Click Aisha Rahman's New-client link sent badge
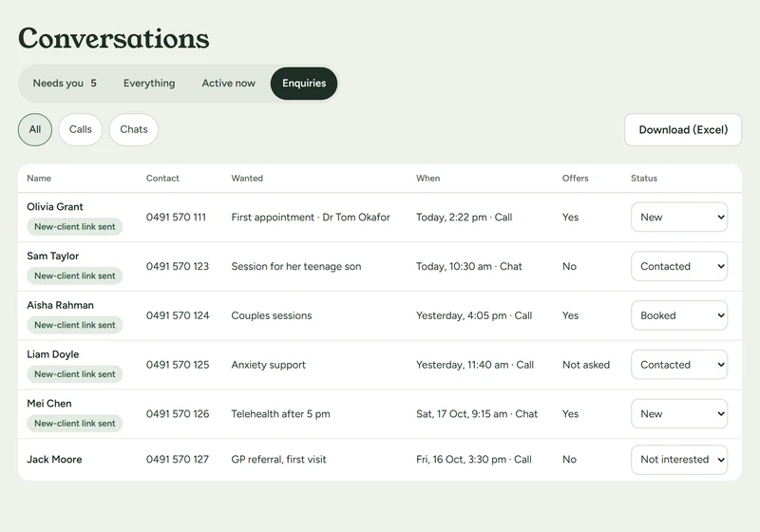Image resolution: width=760 pixels, height=532 pixels. click(x=75, y=325)
